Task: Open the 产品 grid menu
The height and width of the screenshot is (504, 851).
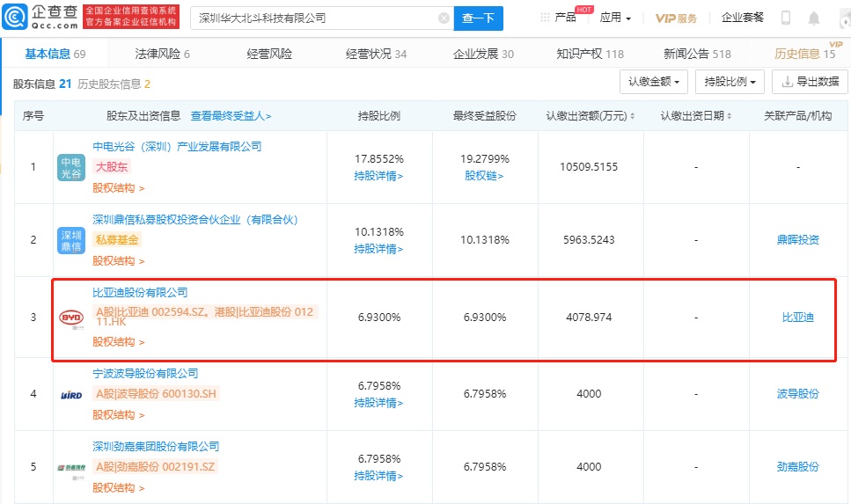Action: [x=559, y=18]
